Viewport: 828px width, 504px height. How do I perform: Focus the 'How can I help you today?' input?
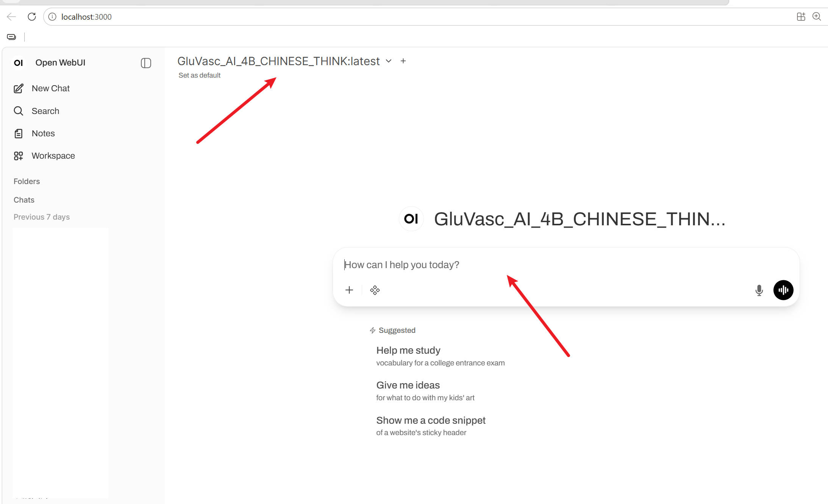point(566,265)
